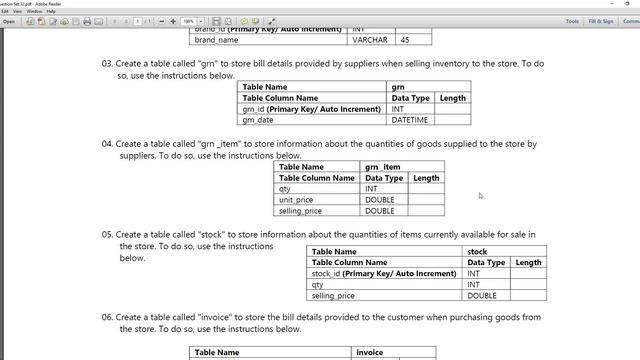
Task: Click the 'stock_id (Primary Key/ Auto Increment)' cell
Action: coord(384,273)
